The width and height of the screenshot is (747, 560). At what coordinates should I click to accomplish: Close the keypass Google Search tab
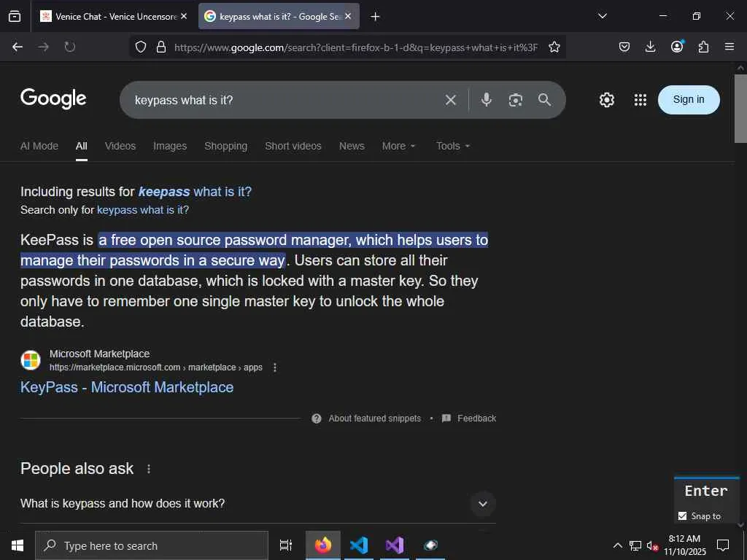tap(348, 16)
